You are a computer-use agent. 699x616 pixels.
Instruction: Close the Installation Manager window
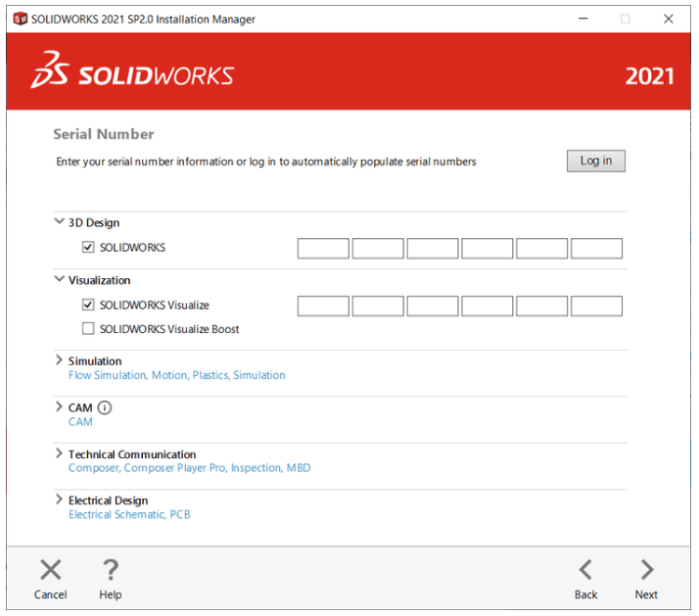coord(669,19)
